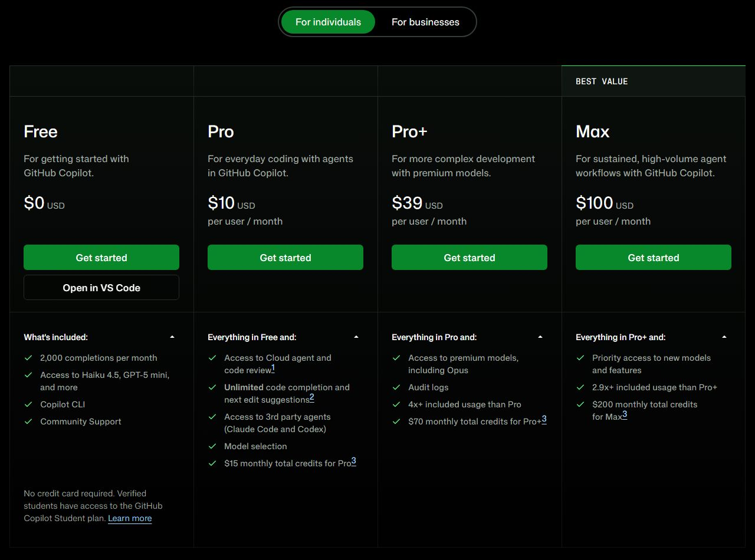Click the $10 USD price
755x560 pixels.
231,203
